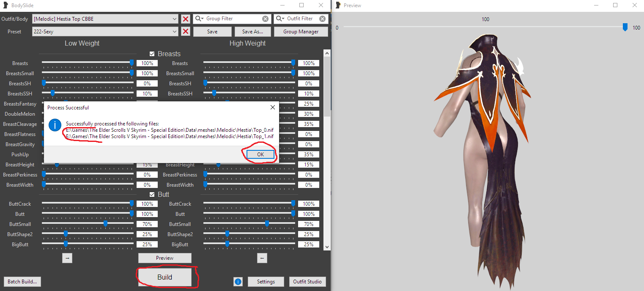Viewport: 644px width, 291px height.
Task: Click the blue info icon near Settings
Action: tap(238, 282)
